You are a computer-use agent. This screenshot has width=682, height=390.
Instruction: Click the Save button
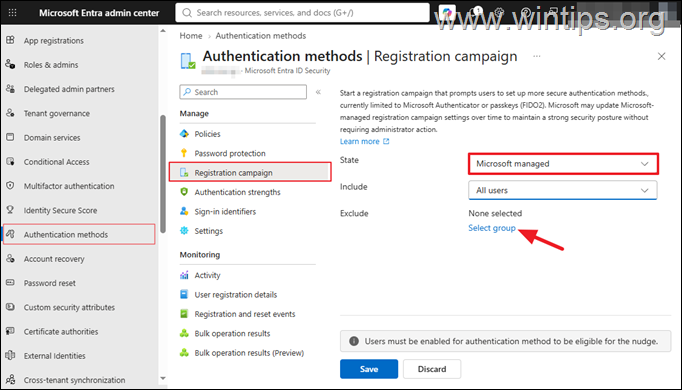(x=369, y=369)
